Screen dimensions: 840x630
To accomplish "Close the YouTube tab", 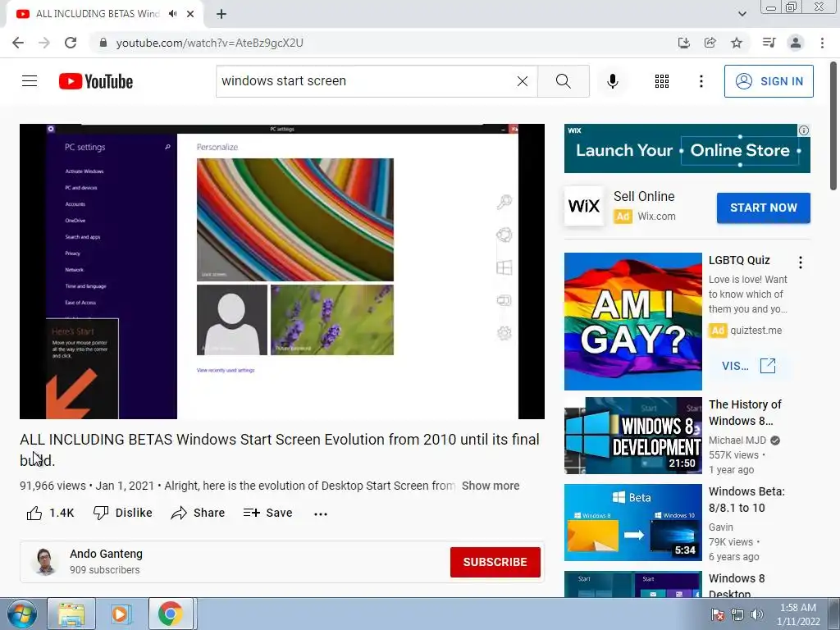I will pos(190,14).
